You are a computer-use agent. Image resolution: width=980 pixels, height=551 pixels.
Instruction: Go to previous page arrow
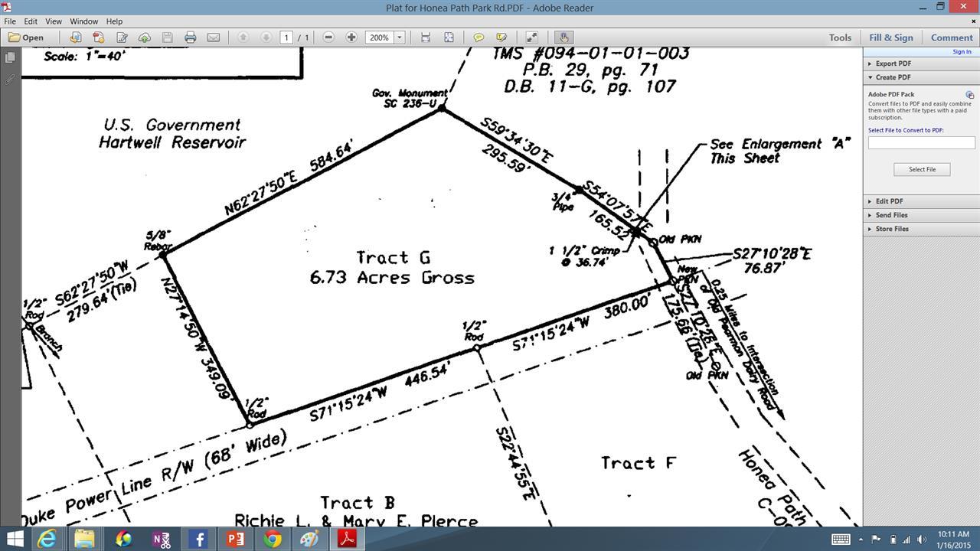(243, 37)
